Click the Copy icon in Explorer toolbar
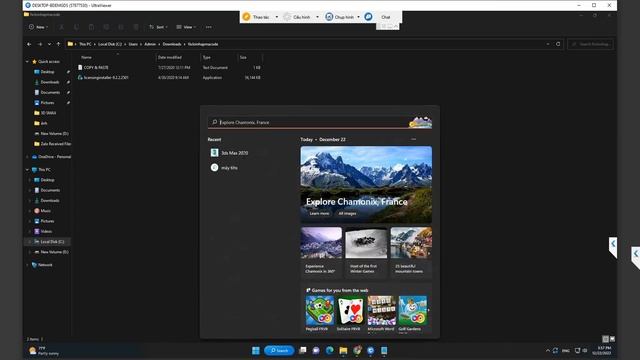640x360 pixels. click(76, 27)
